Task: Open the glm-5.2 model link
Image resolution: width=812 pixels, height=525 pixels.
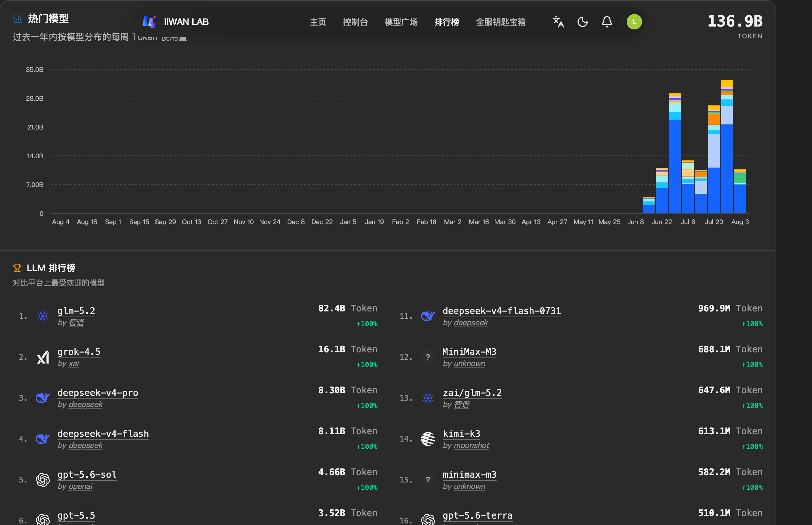Action: [x=76, y=311]
